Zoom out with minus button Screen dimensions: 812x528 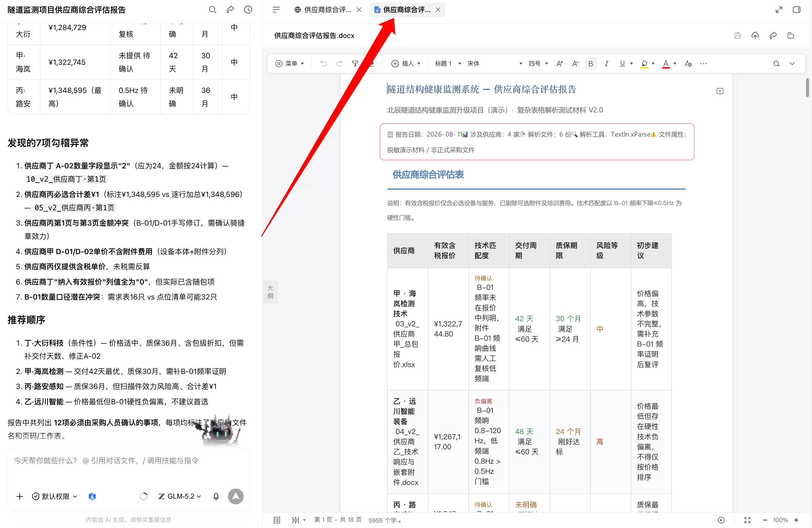tap(765, 520)
